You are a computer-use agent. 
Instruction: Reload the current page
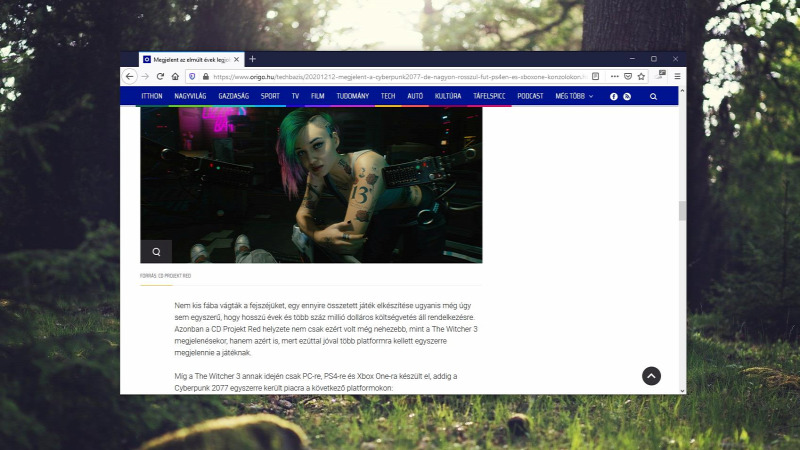(160, 77)
